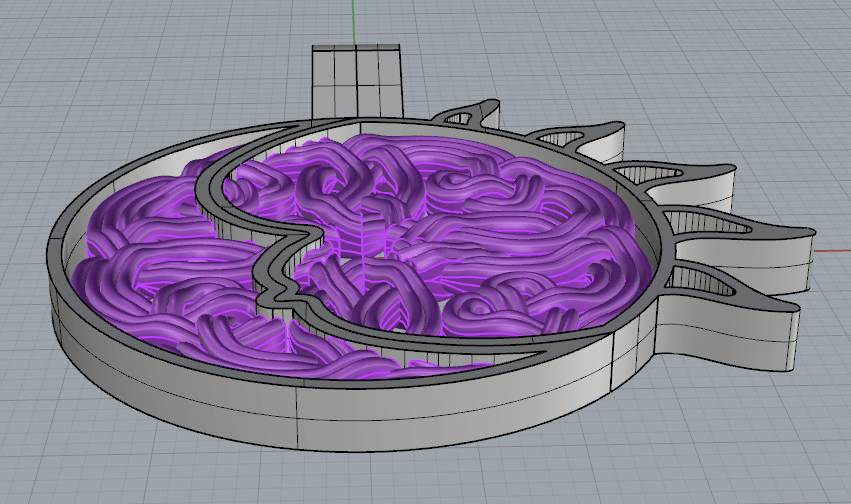Click the green Y-axis line at top
The height and width of the screenshot is (504, 851).
pyautogui.click(x=353, y=20)
